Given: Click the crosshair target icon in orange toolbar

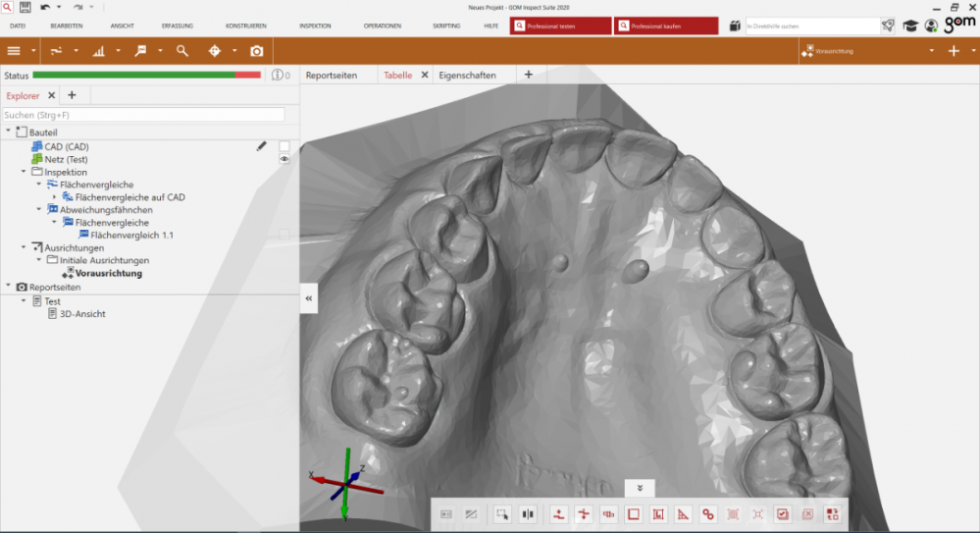Looking at the screenshot, I should (x=215, y=51).
